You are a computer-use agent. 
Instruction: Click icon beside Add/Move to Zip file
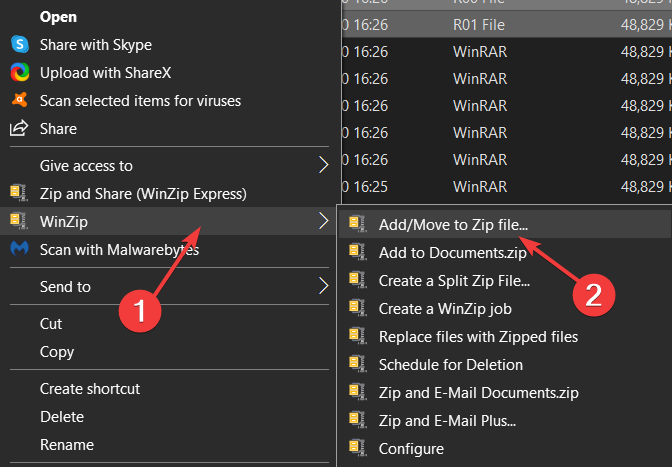point(357,224)
